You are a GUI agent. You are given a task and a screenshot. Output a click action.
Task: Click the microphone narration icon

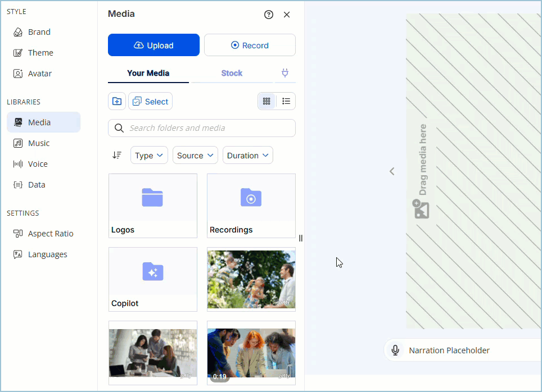click(395, 350)
